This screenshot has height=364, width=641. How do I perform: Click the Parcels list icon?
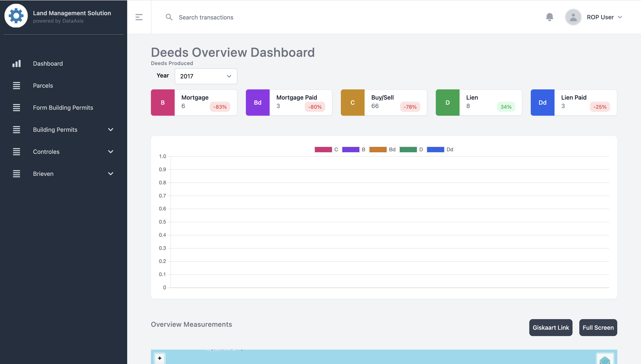[x=17, y=86]
